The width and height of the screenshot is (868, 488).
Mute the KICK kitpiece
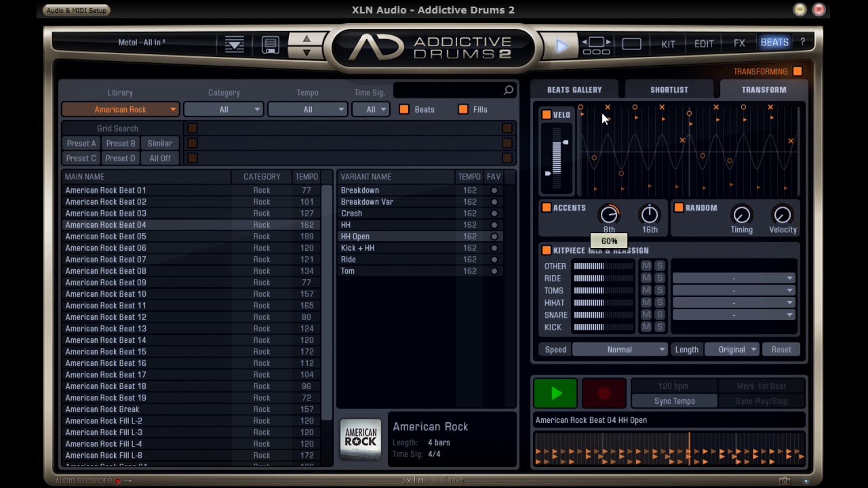pyautogui.click(x=646, y=327)
